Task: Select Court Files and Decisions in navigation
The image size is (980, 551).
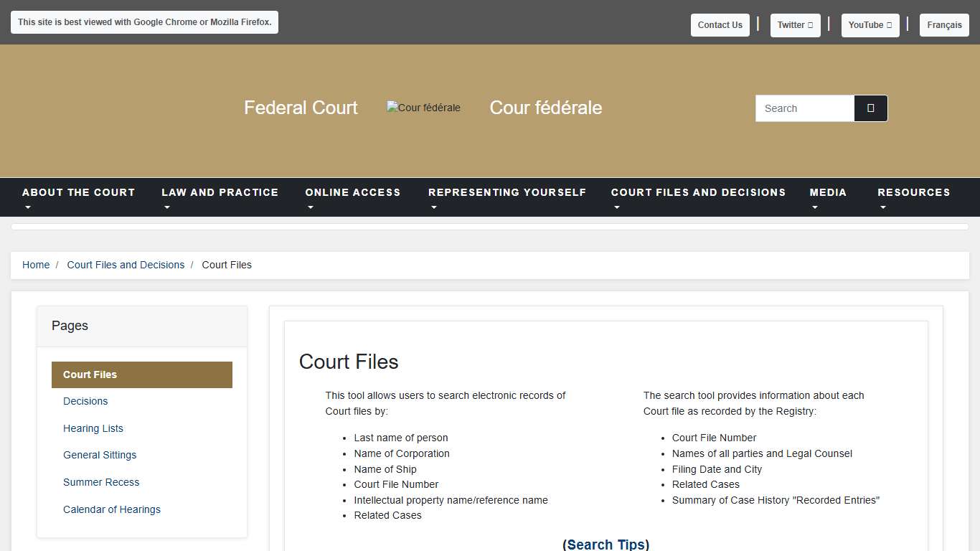Action: 698,192
